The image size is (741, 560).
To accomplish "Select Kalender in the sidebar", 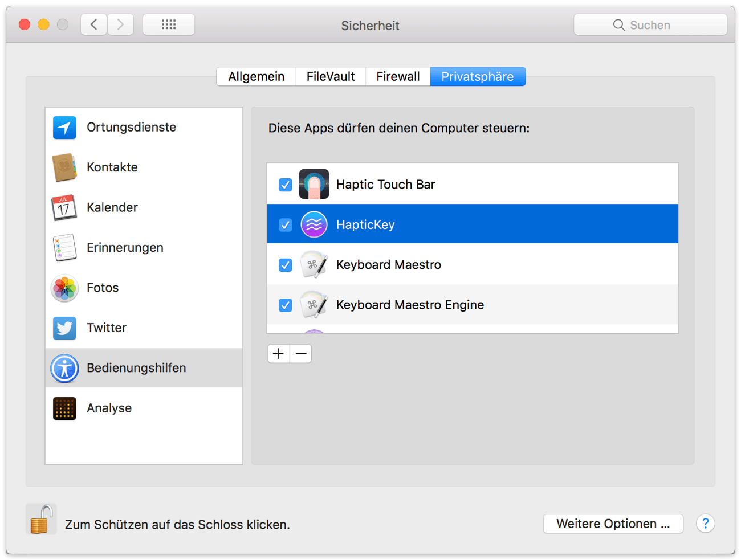I will [x=144, y=207].
